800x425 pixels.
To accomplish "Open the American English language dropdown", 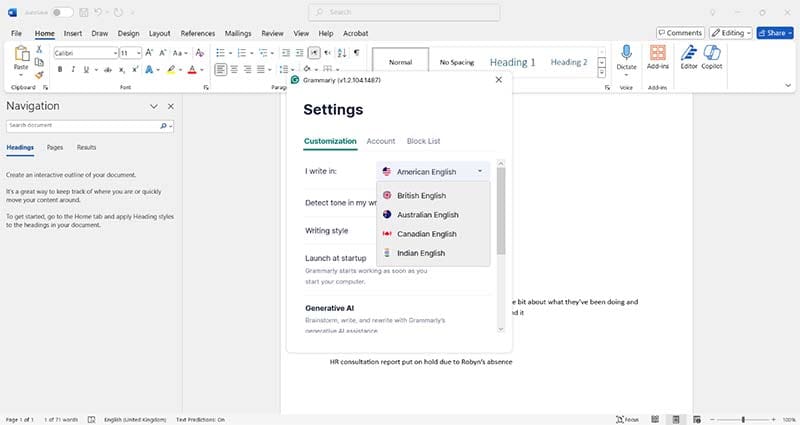I will (x=433, y=172).
